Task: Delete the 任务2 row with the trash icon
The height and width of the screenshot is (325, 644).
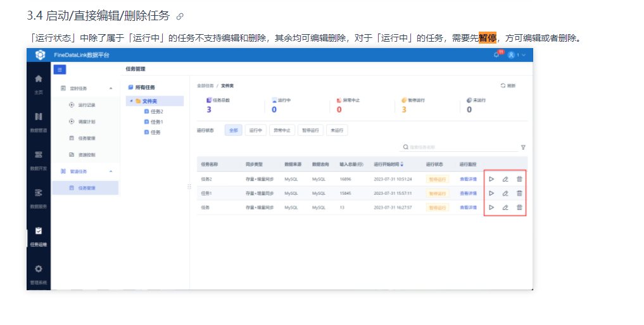Action: coord(519,179)
